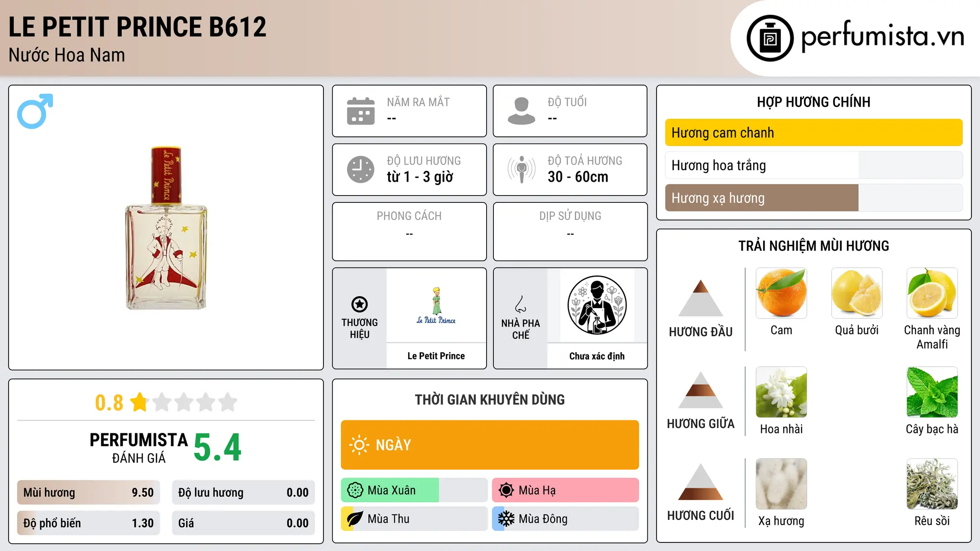Click the calendar icon beside Năm ra mắt
980x551 pixels.
361,111
